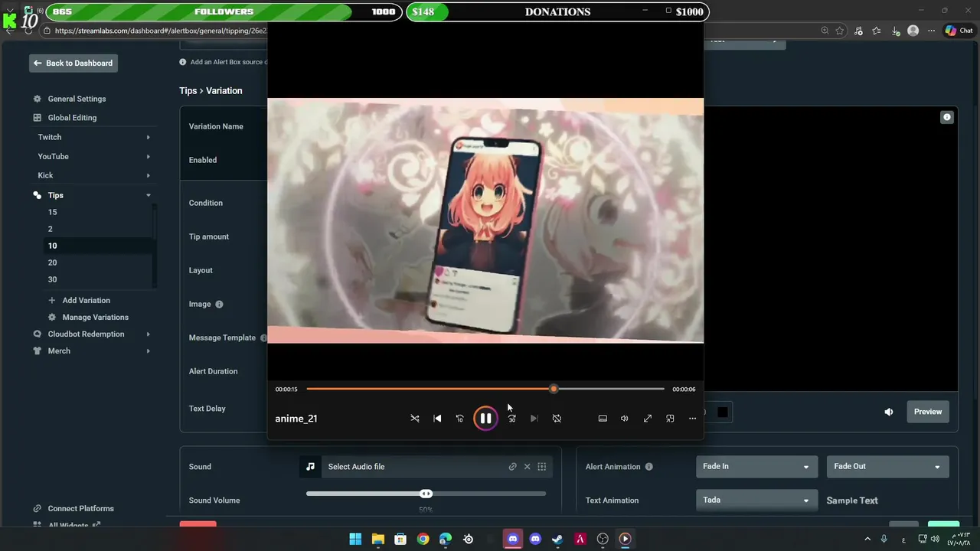Screen dimensions: 980x551
Task: Go to previous track in media player
Action: 437,419
